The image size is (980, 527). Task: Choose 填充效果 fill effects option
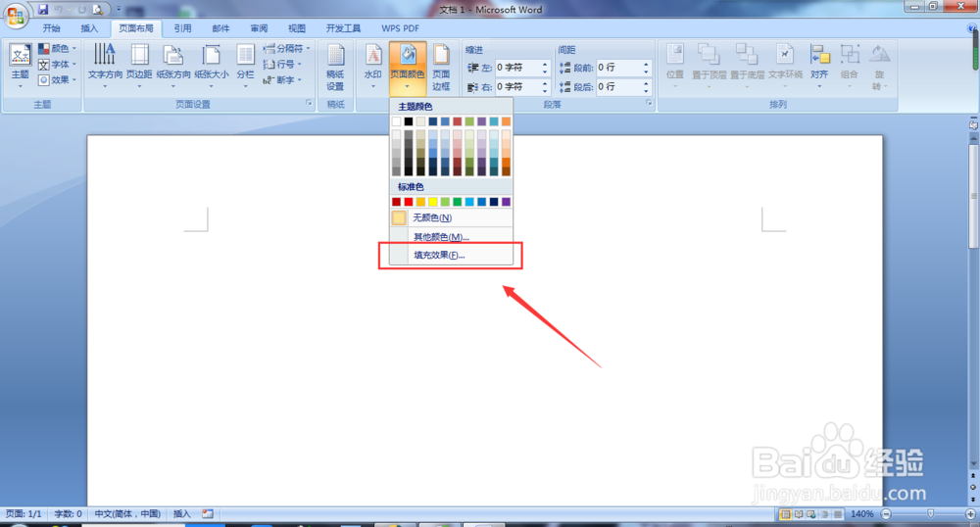[451, 255]
